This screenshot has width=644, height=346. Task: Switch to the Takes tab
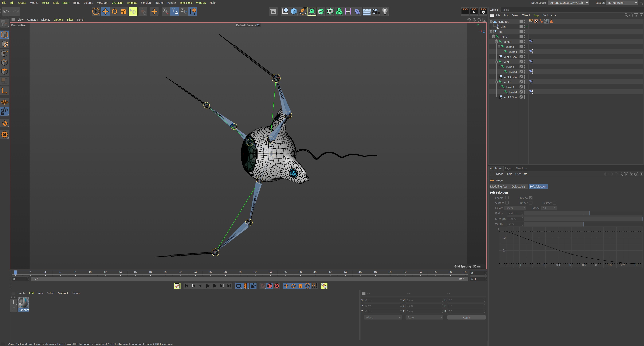point(505,10)
